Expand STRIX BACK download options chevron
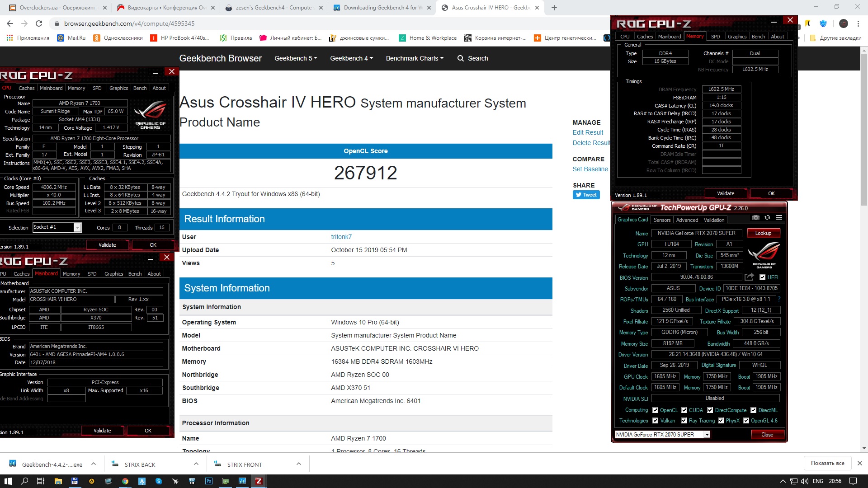The width and height of the screenshot is (868, 488). [x=196, y=464]
